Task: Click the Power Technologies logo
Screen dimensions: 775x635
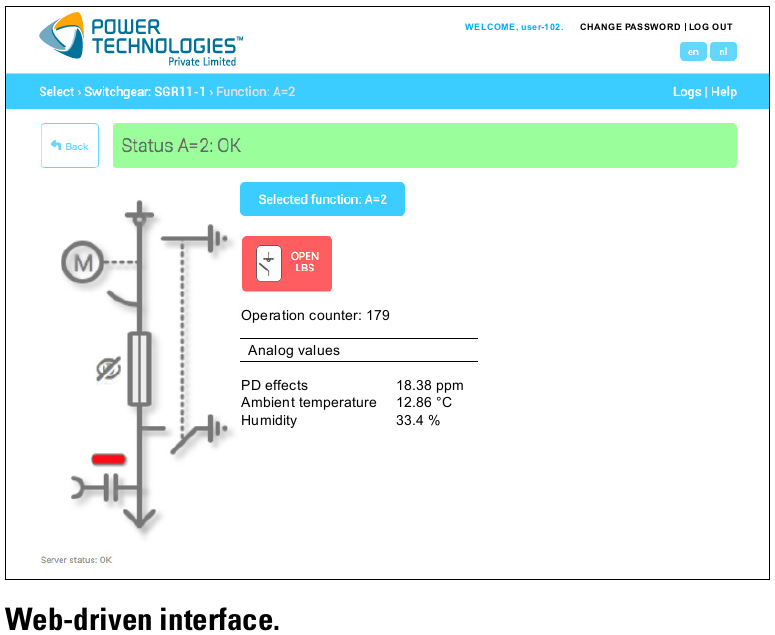Action: [x=140, y=39]
